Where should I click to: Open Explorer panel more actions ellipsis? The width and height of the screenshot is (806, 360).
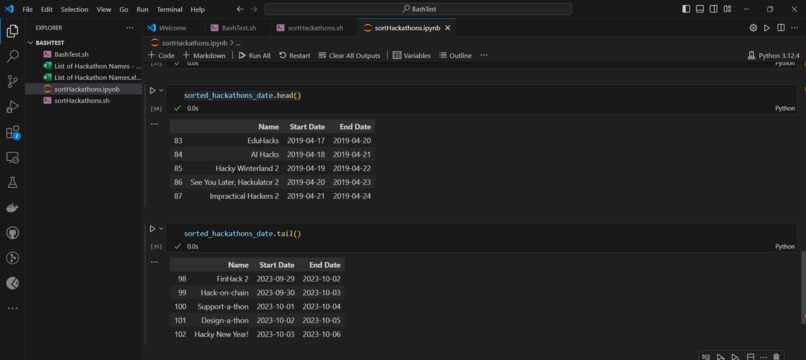[130, 28]
